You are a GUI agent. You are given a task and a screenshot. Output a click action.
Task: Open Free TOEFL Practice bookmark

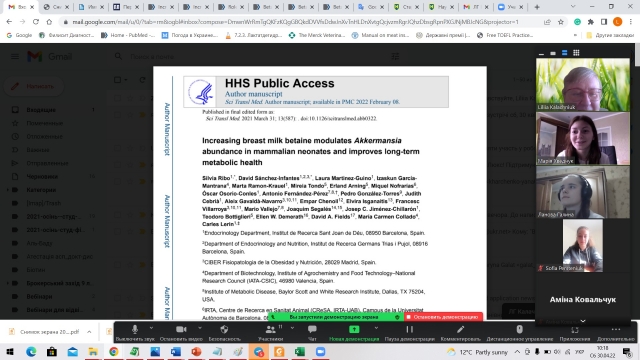505,35
